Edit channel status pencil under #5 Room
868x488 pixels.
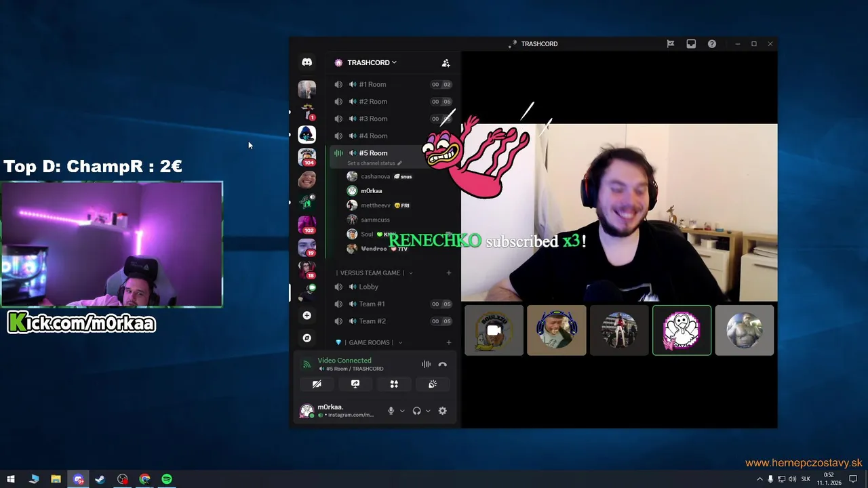[399, 163]
